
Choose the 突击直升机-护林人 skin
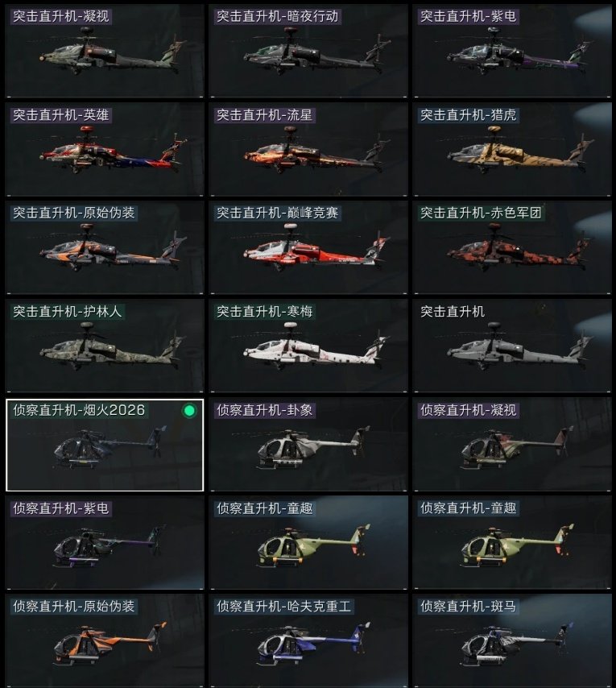(105, 346)
